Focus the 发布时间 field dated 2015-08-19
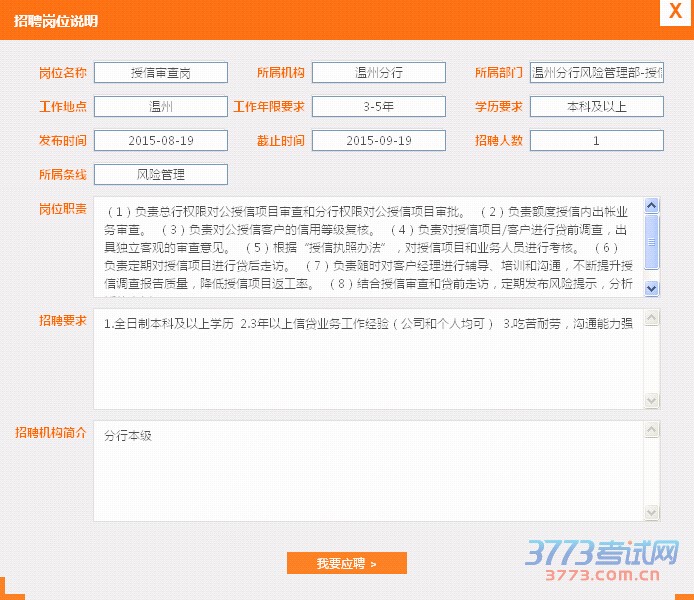 tap(160, 141)
